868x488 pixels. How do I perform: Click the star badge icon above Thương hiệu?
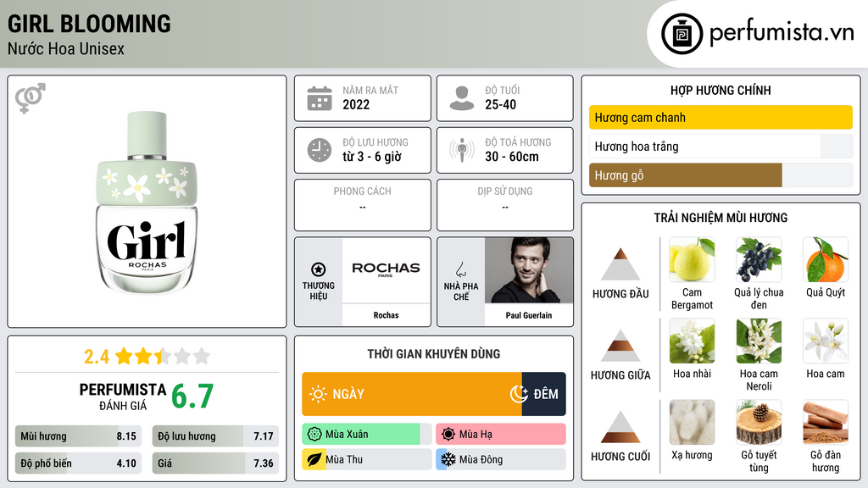(x=319, y=269)
